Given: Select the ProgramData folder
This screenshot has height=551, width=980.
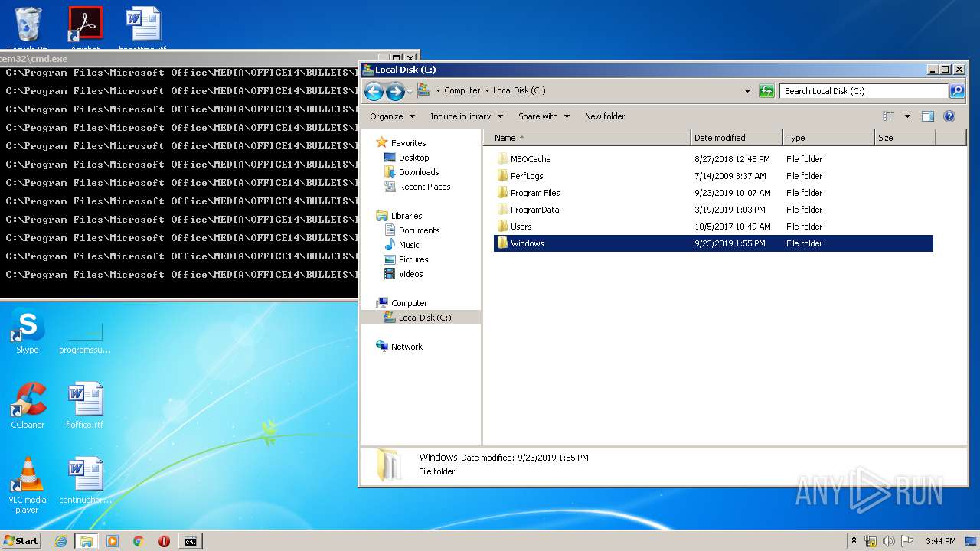Looking at the screenshot, I should point(534,210).
